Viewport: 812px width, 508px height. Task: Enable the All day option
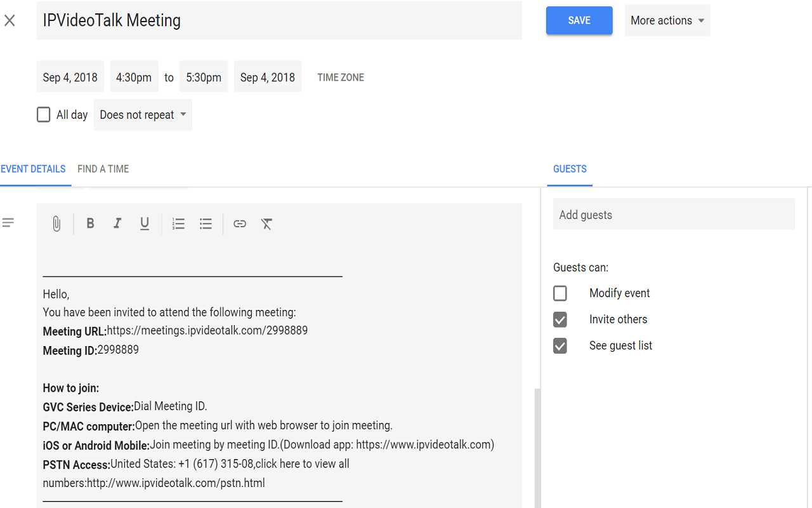(x=43, y=114)
